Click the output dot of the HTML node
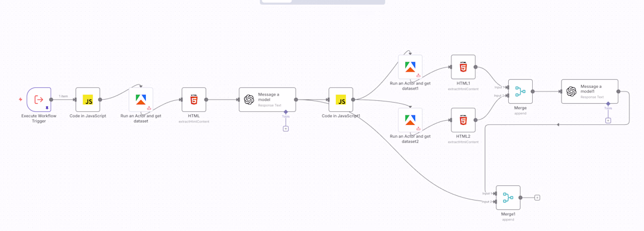644x231 pixels. coord(206,100)
